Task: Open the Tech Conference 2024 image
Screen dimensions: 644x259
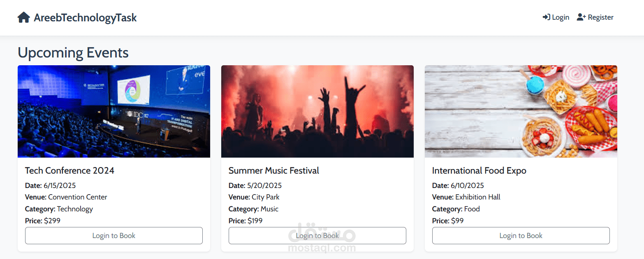Action: [x=114, y=111]
